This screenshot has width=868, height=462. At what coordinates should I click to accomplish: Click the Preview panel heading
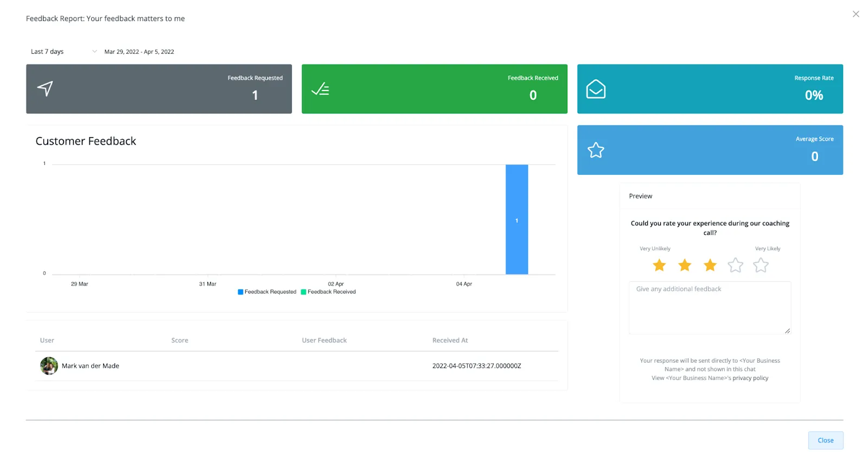pos(641,196)
